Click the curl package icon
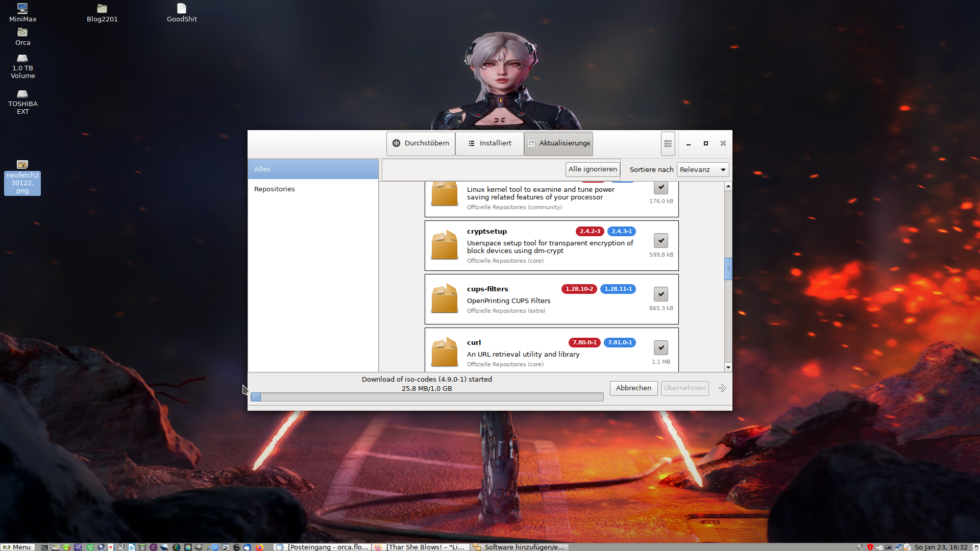The height and width of the screenshot is (551, 980). (444, 352)
